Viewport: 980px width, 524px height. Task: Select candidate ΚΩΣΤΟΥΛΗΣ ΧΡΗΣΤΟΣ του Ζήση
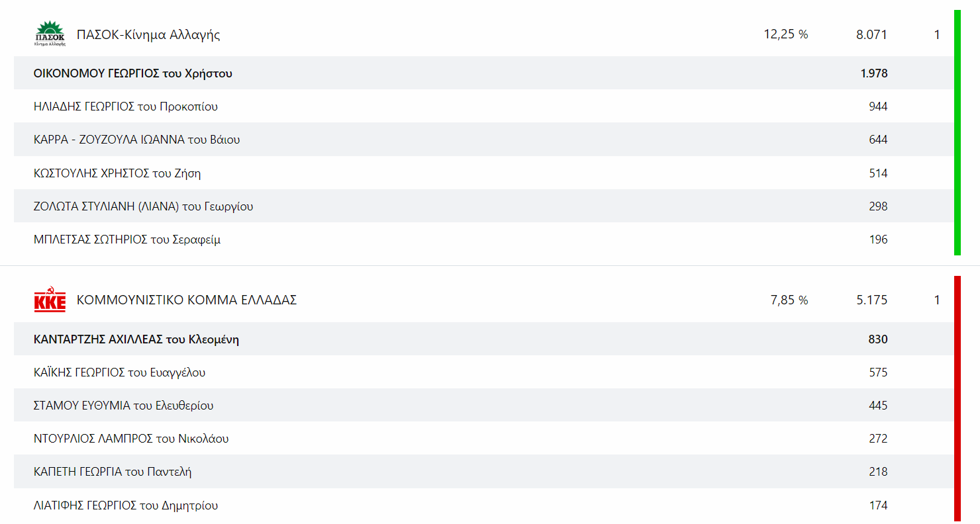117,173
